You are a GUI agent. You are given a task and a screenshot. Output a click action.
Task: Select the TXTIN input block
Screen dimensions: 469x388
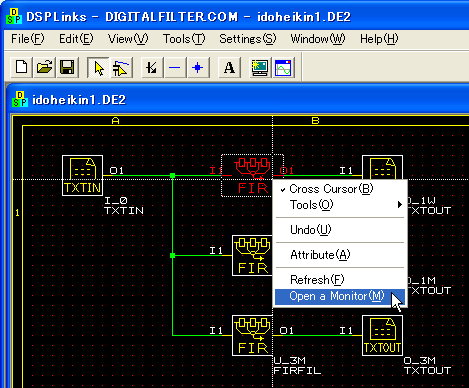82,175
